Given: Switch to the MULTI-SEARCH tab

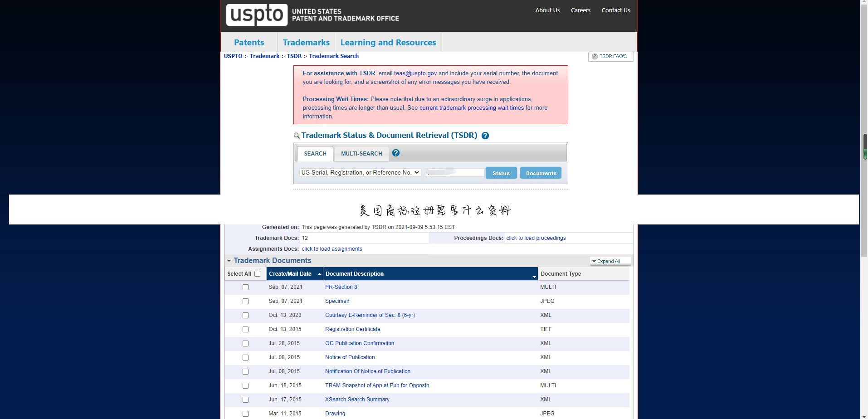Looking at the screenshot, I should tap(361, 154).
